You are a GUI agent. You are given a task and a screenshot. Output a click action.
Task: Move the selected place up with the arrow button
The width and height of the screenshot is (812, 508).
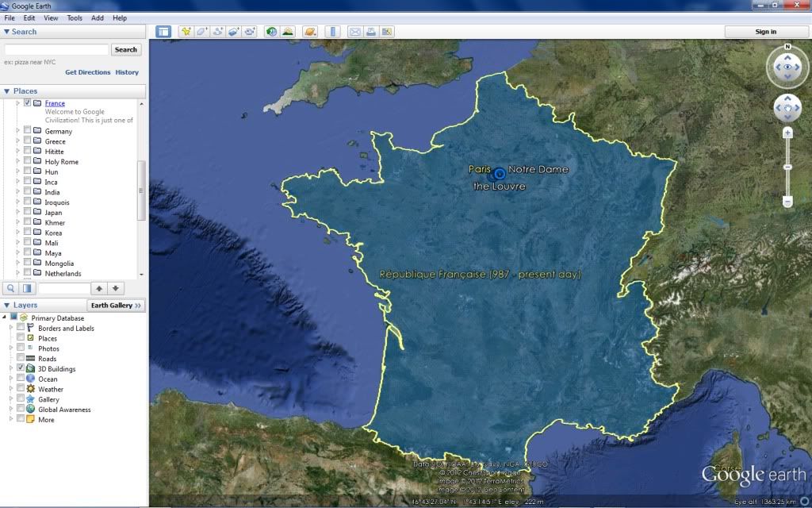(x=99, y=288)
